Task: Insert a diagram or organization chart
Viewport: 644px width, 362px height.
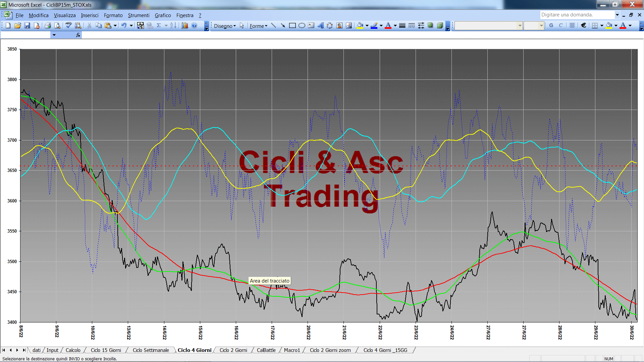Action: click(x=330, y=25)
